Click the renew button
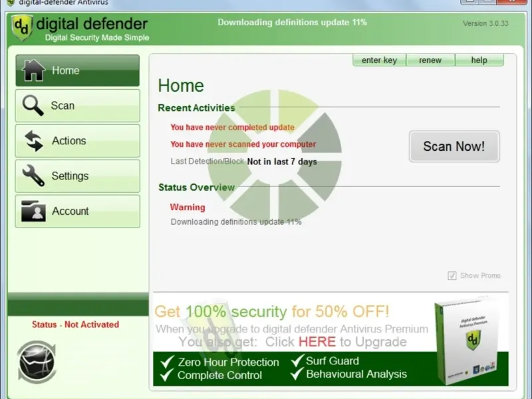The height and width of the screenshot is (399, 532). point(430,60)
